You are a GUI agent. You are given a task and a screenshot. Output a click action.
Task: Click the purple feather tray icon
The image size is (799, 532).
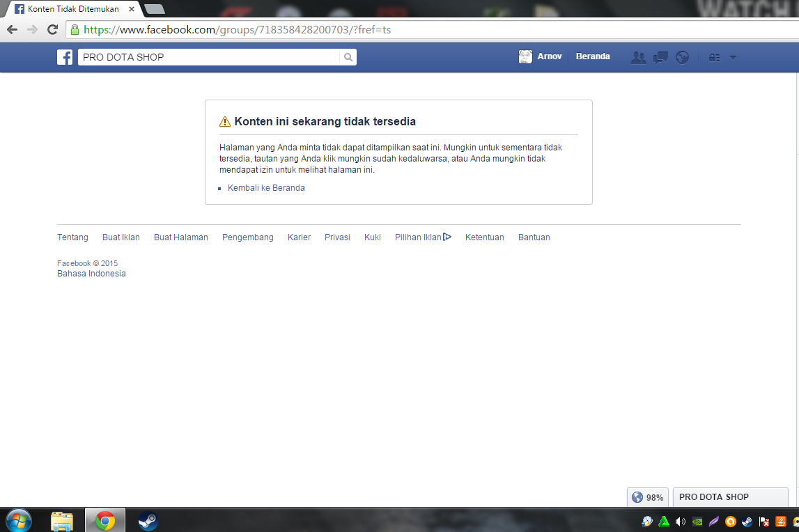[714, 522]
